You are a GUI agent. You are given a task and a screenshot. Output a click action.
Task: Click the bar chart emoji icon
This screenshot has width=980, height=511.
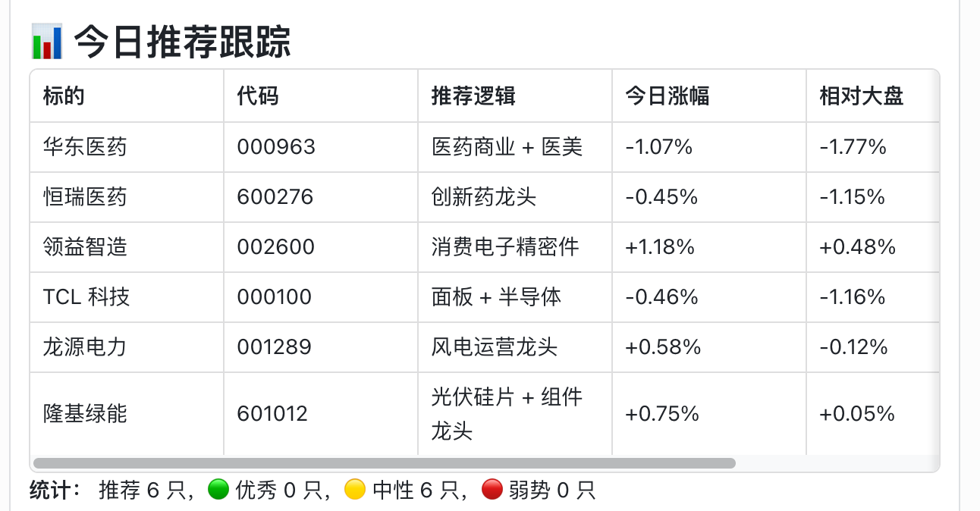46,42
